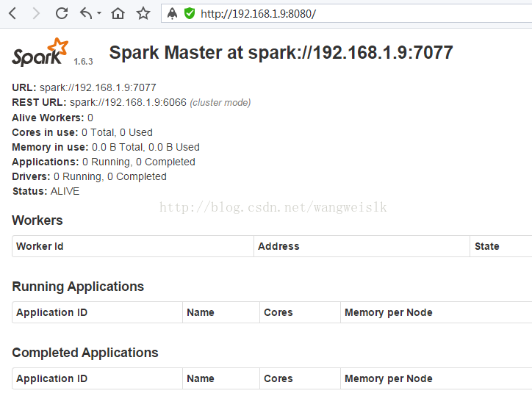The image size is (532, 399).
Task: Go forward to the next page
Action: (x=35, y=13)
